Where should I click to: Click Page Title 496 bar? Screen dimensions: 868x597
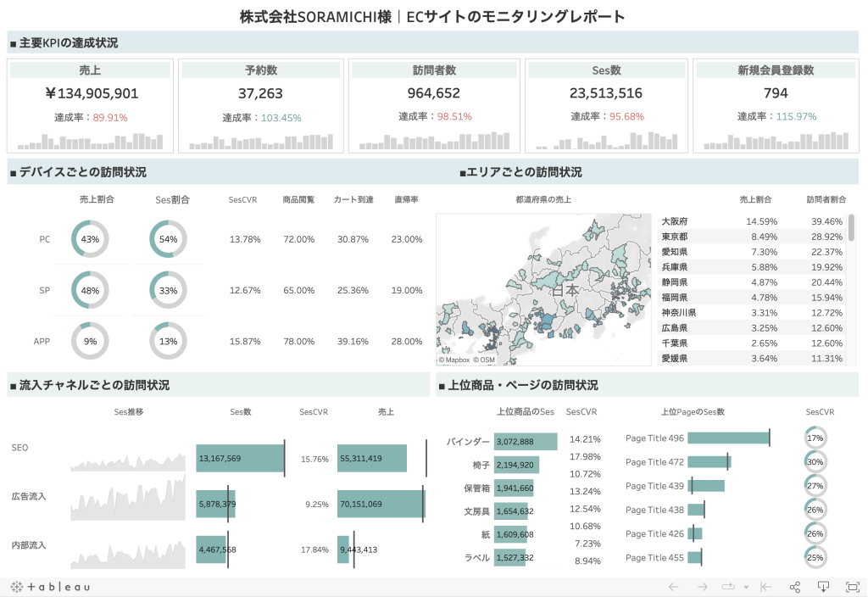tap(727, 438)
